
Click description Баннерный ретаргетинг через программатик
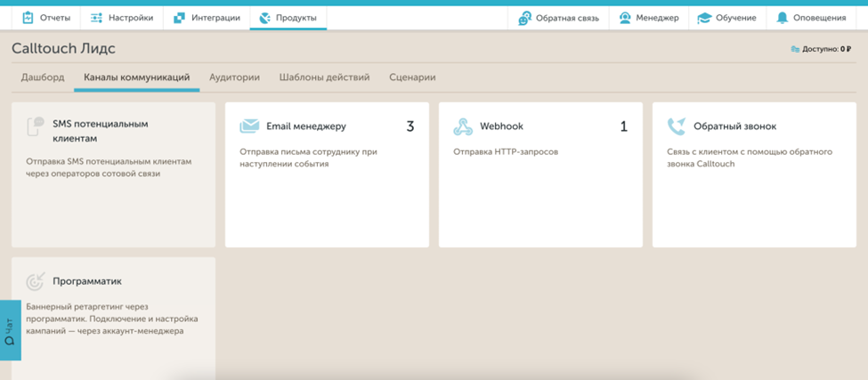pyautogui.click(x=112, y=319)
